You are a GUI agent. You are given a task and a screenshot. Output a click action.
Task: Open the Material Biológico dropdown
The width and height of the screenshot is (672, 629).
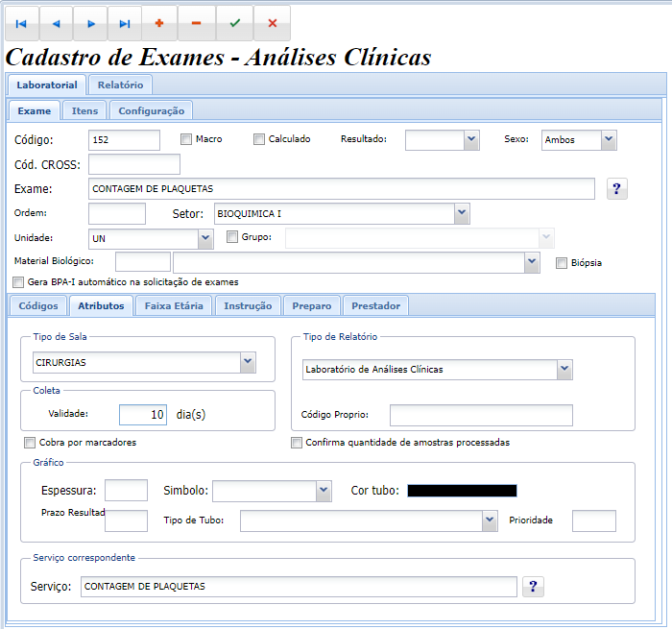tap(532, 262)
